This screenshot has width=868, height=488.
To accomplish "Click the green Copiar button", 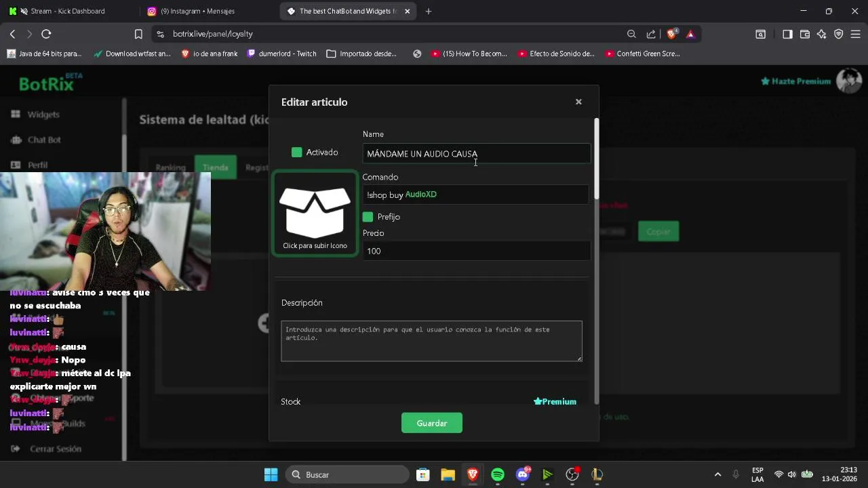I will 658,232.
